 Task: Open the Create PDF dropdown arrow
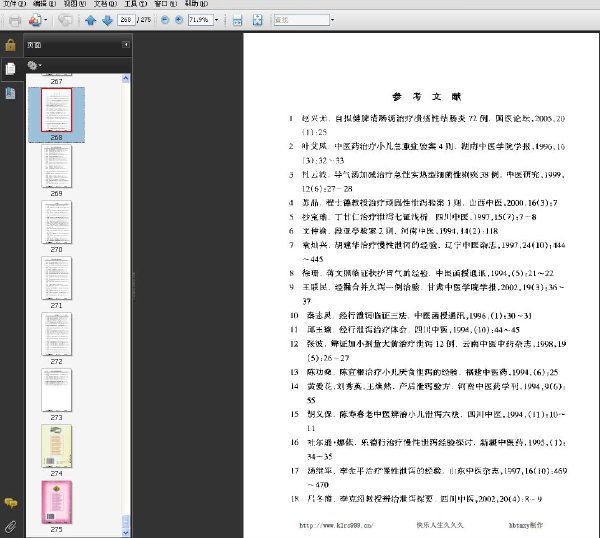46,20
